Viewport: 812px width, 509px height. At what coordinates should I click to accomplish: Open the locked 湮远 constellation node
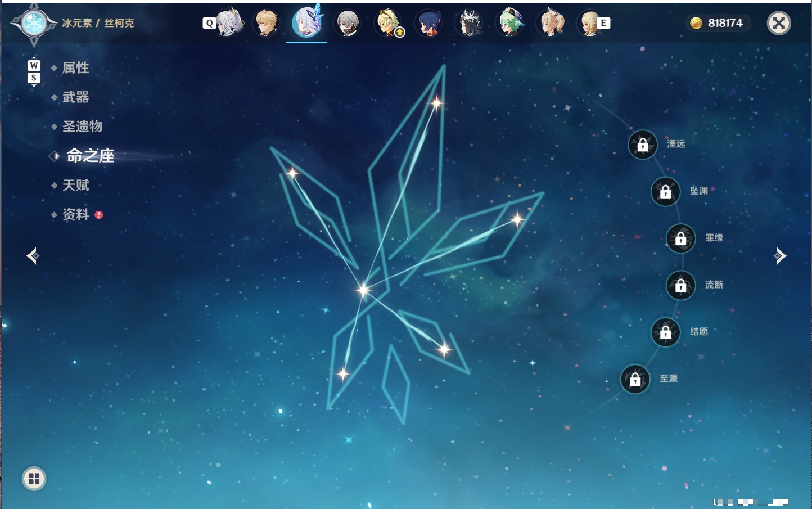pos(643,145)
